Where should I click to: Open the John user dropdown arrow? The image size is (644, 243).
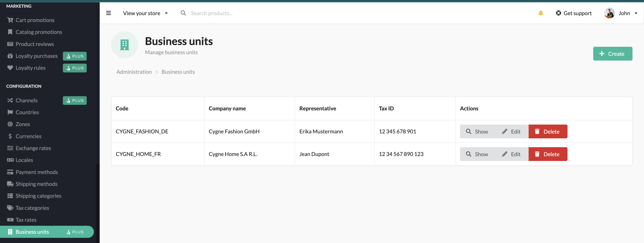point(636,13)
